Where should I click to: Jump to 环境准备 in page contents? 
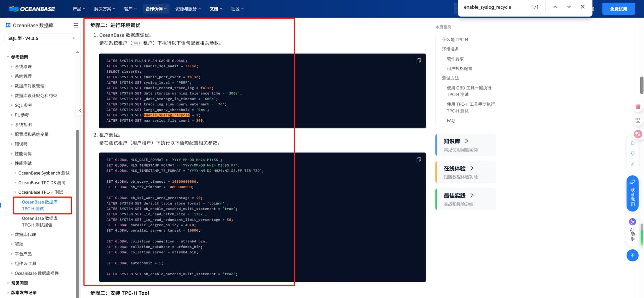[450, 49]
